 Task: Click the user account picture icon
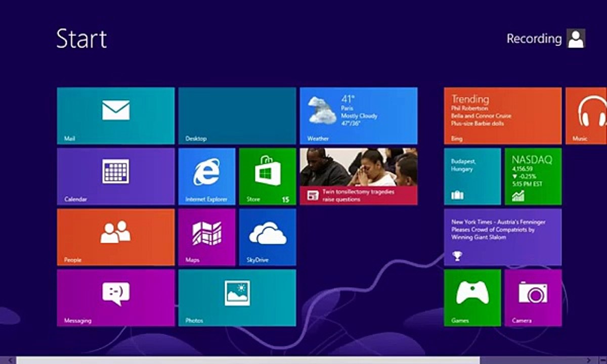pyautogui.click(x=576, y=38)
